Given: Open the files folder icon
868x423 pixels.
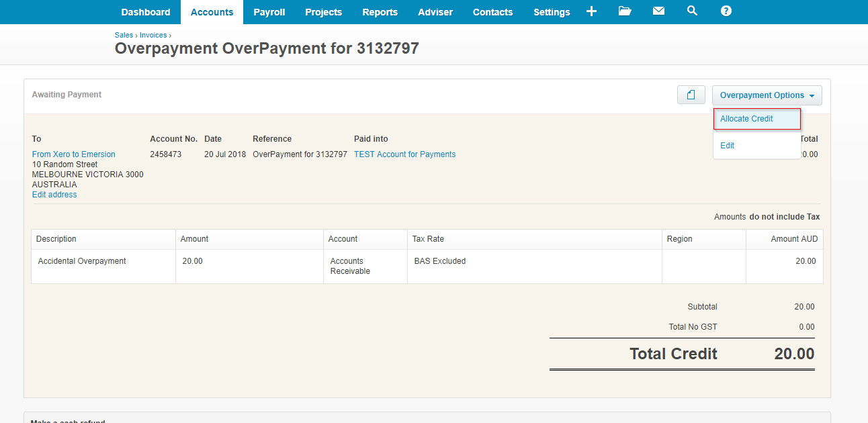Looking at the screenshot, I should tap(625, 11).
